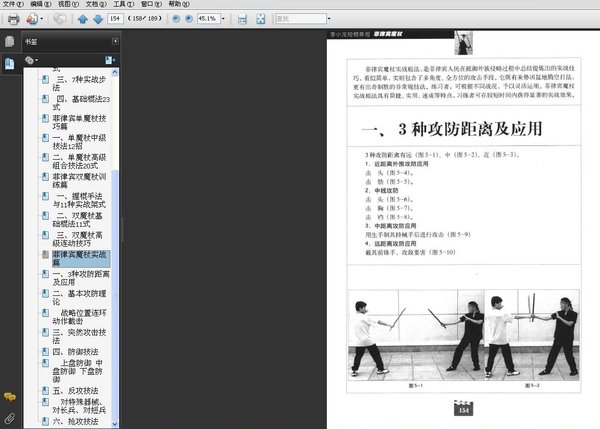Click bookmark icon beside 六、抢攻技法

coord(45,421)
